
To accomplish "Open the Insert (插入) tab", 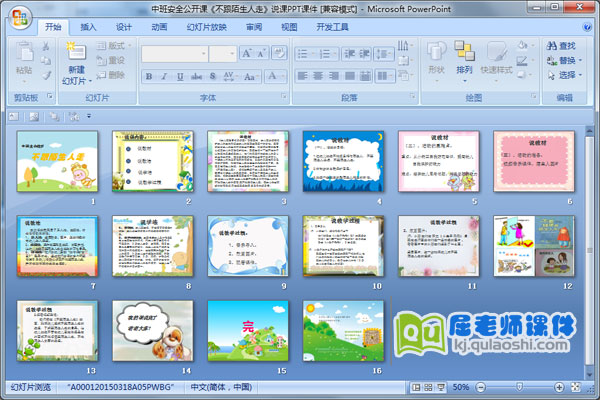I will pyautogui.click(x=89, y=27).
